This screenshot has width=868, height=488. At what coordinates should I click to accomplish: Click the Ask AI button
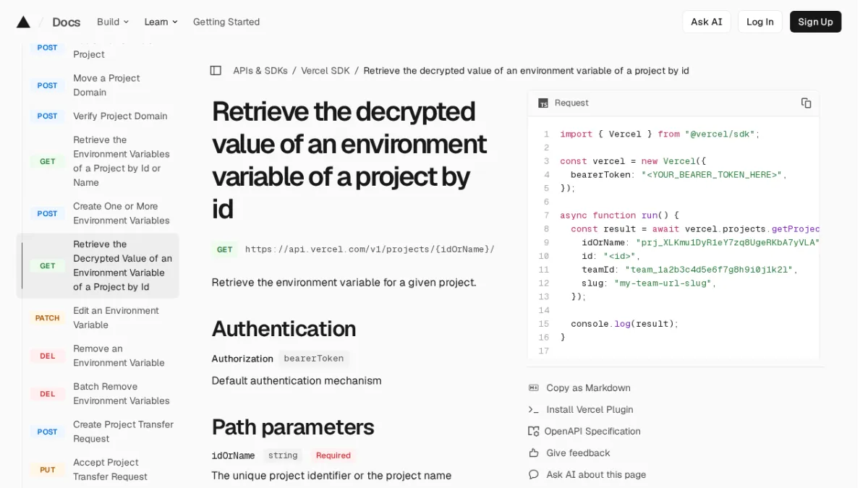707,22
